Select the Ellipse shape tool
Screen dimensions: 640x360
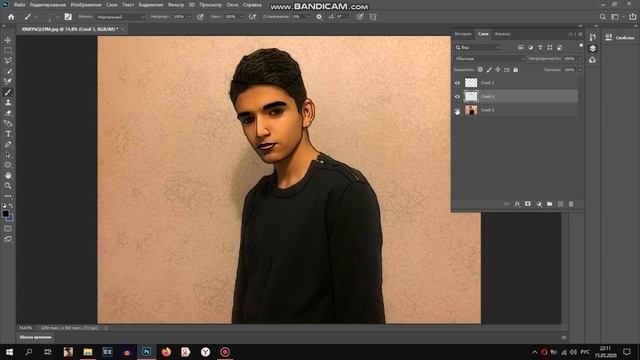[x=8, y=165]
